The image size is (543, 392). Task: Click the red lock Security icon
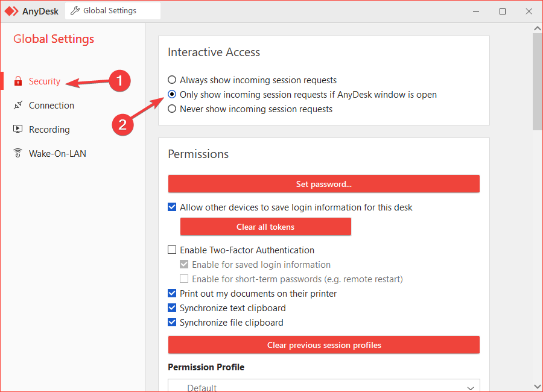click(x=18, y=81)
